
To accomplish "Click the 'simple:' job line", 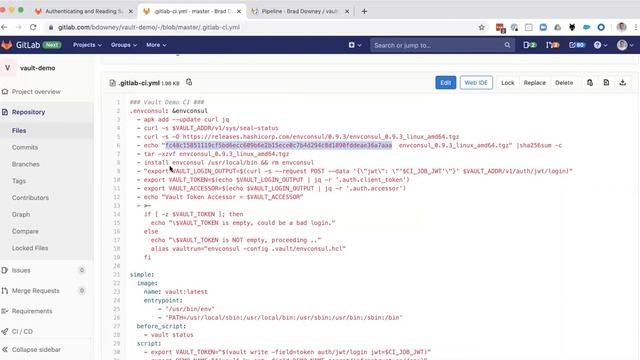I will click(x=142, y=274).
